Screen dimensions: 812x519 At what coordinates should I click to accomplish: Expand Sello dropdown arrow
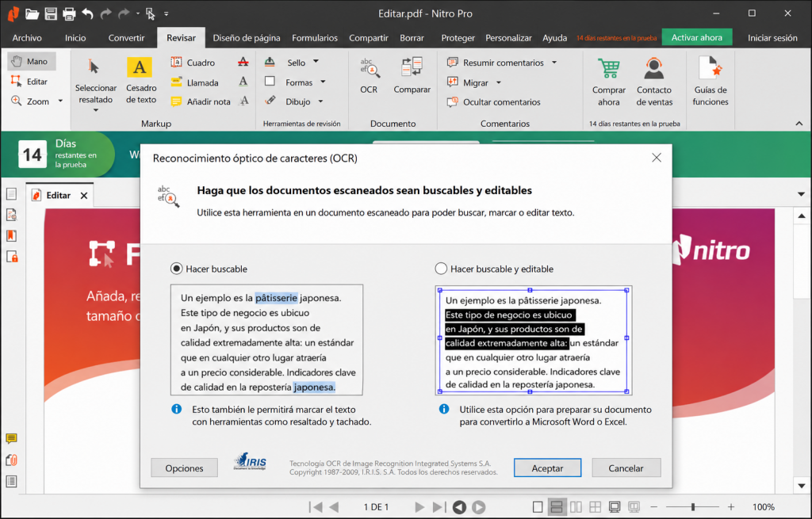tap(316, 62)
